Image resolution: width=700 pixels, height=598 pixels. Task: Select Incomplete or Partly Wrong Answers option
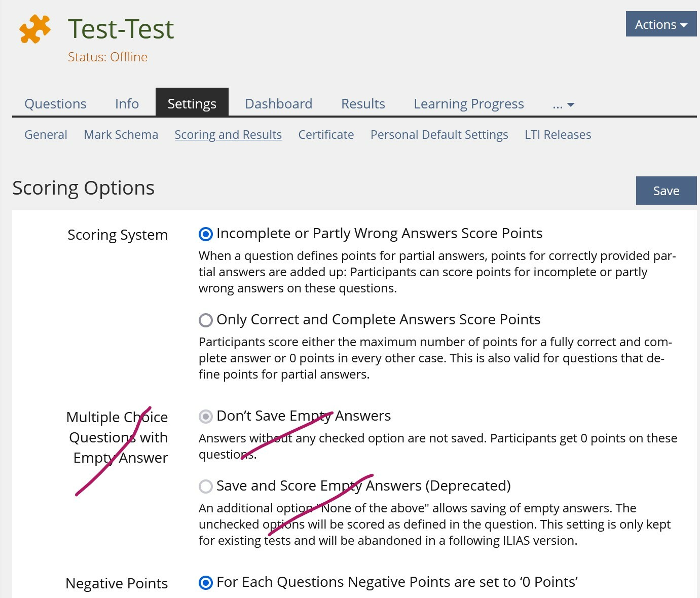tap(206, 234)
